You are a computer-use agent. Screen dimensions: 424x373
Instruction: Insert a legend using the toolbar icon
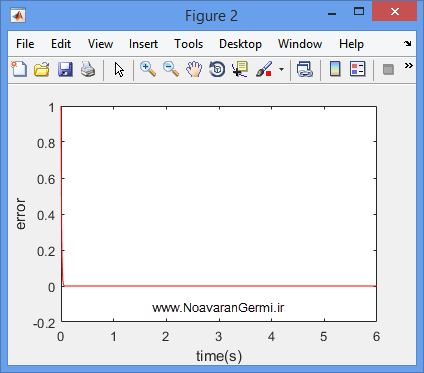coord(358,69)
